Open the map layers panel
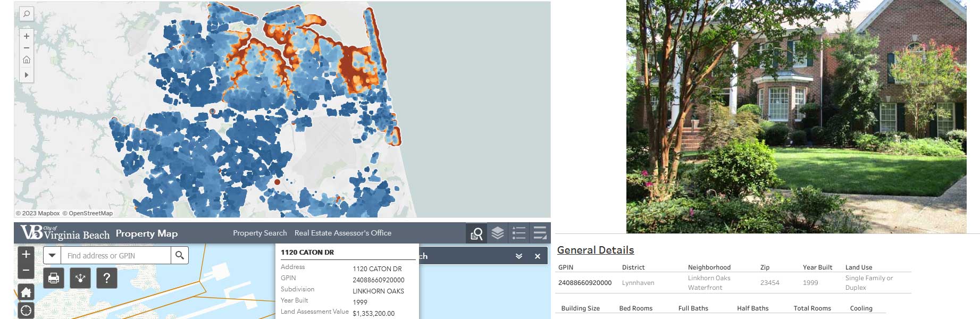 498,233
